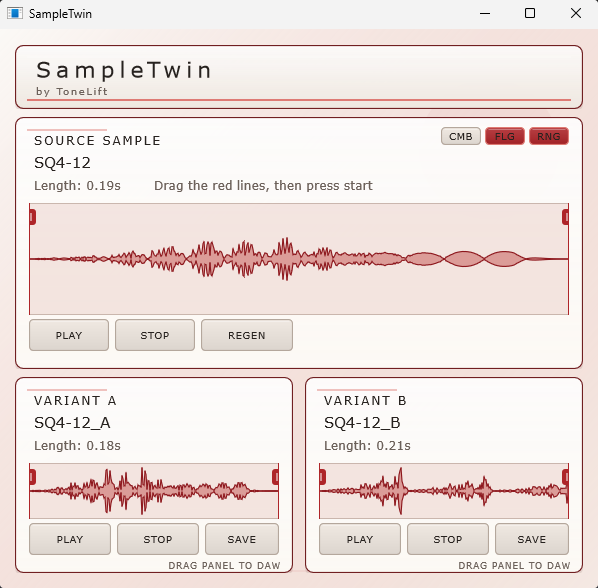This screenshot has height=588, width=598.
Task: Click the source sample waveform display
Action: click(299, 259)
